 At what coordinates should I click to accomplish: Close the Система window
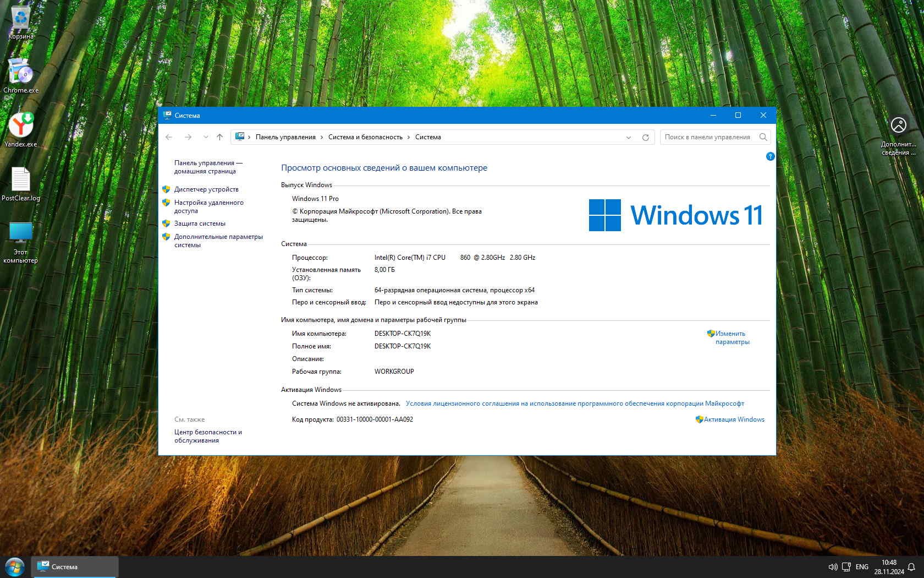[x=763, y=115]
